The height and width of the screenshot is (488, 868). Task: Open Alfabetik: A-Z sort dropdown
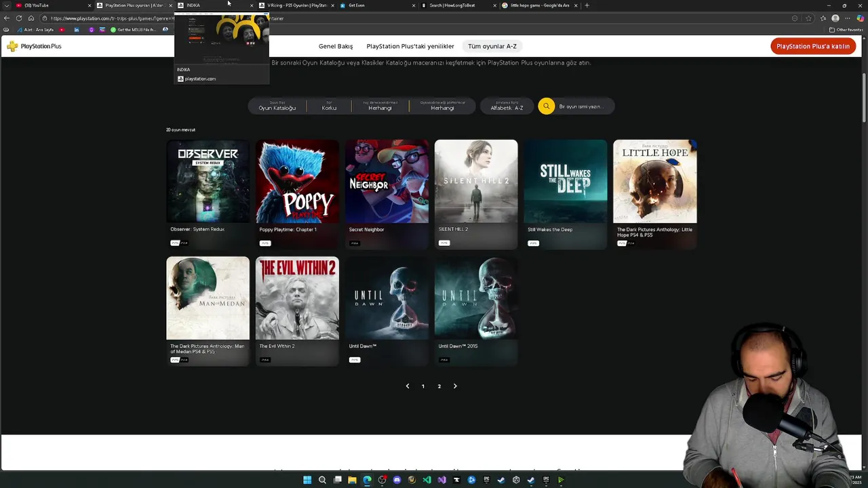pos(507,106)
